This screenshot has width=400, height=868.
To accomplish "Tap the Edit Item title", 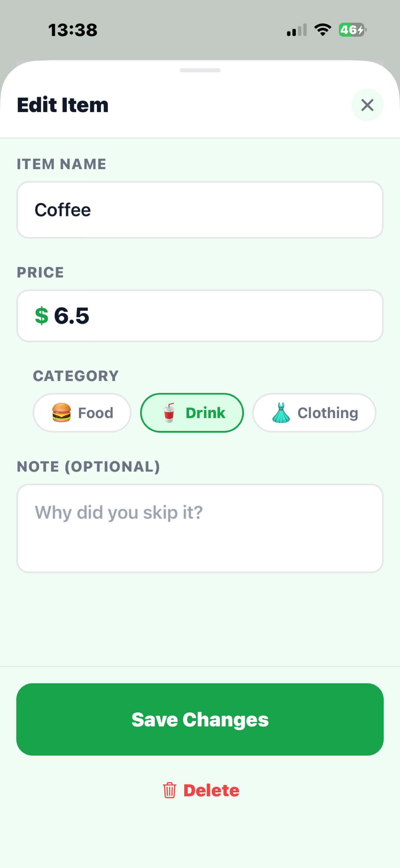I will (x=63, y=105).
